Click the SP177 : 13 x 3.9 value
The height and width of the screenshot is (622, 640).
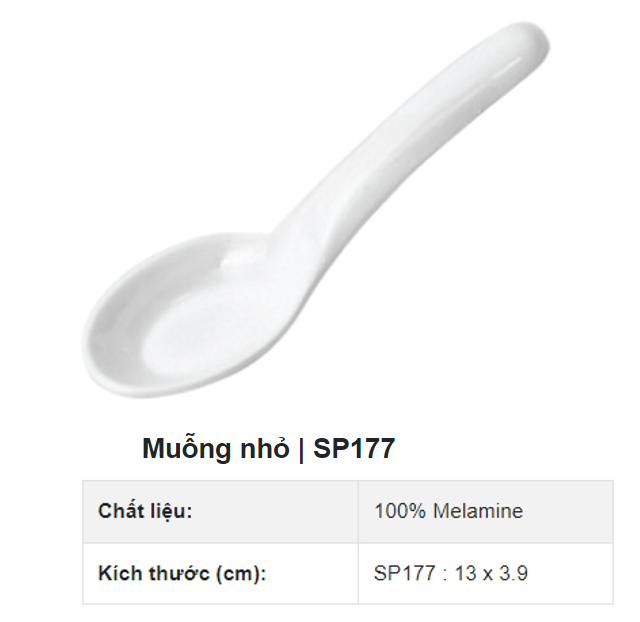(451, 574)
